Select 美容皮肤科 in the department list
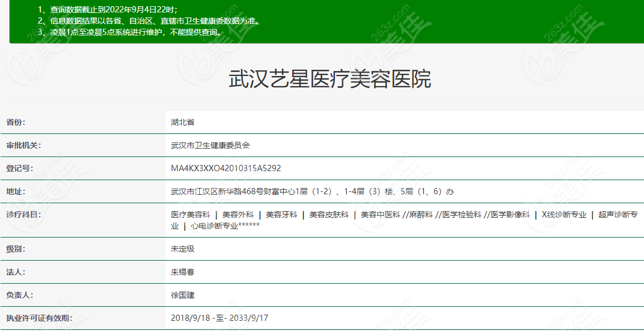This screenshot has width=644, height=331. 329,214
